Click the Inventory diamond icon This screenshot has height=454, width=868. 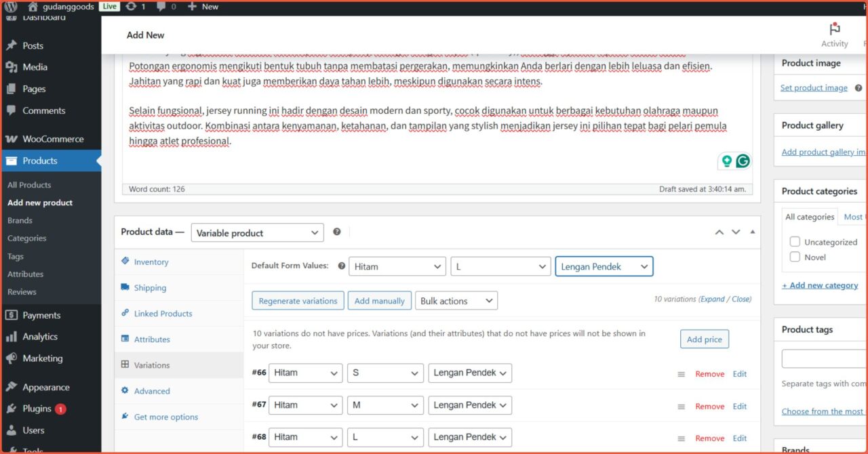pyautogui.click(x=125, y=262)
